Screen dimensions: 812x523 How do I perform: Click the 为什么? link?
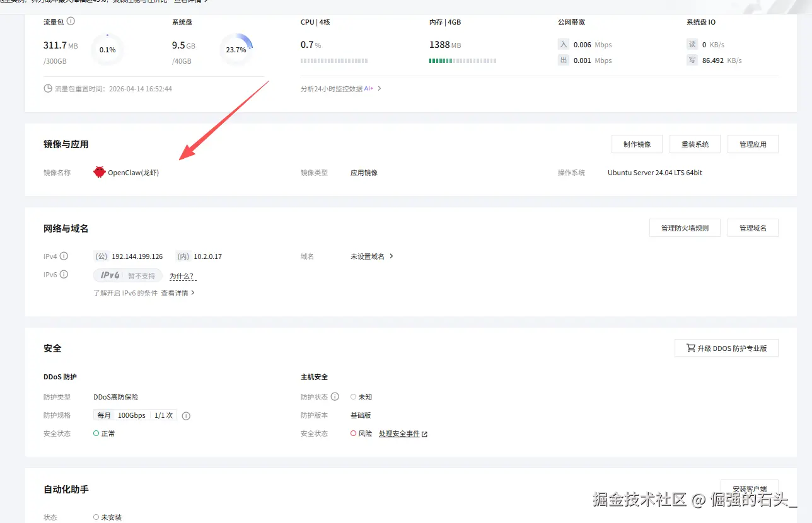(182, 276)
